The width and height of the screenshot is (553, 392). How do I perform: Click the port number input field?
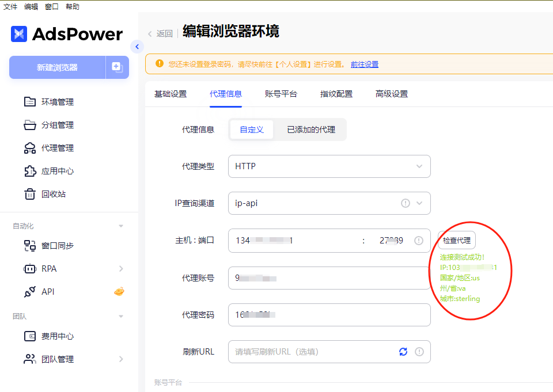pos(391,241)
